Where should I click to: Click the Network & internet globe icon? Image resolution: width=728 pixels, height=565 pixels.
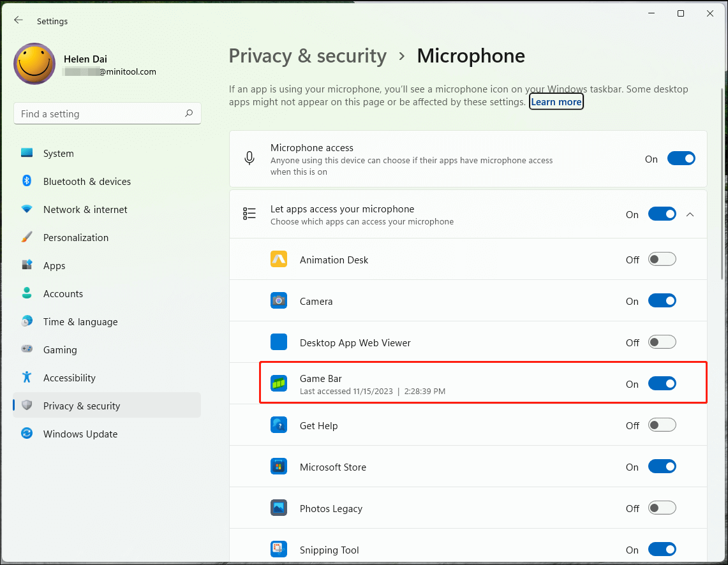click(27, 209)
